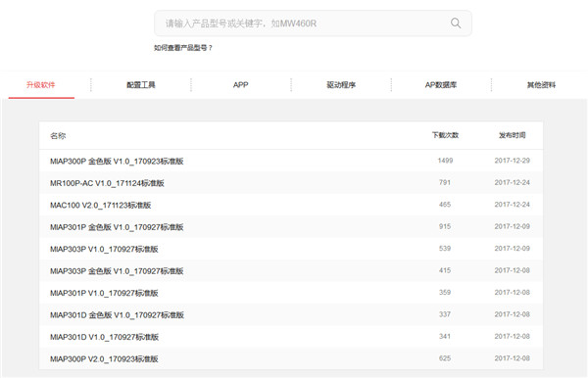Open the 驱动程序 tab
Viewport: 588px width, 378px height.
point(341,85)
